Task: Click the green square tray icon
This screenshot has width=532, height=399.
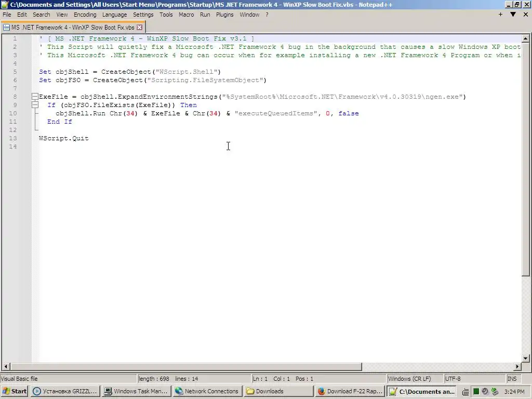Action: pyautogui.click(x=476, y=392)
